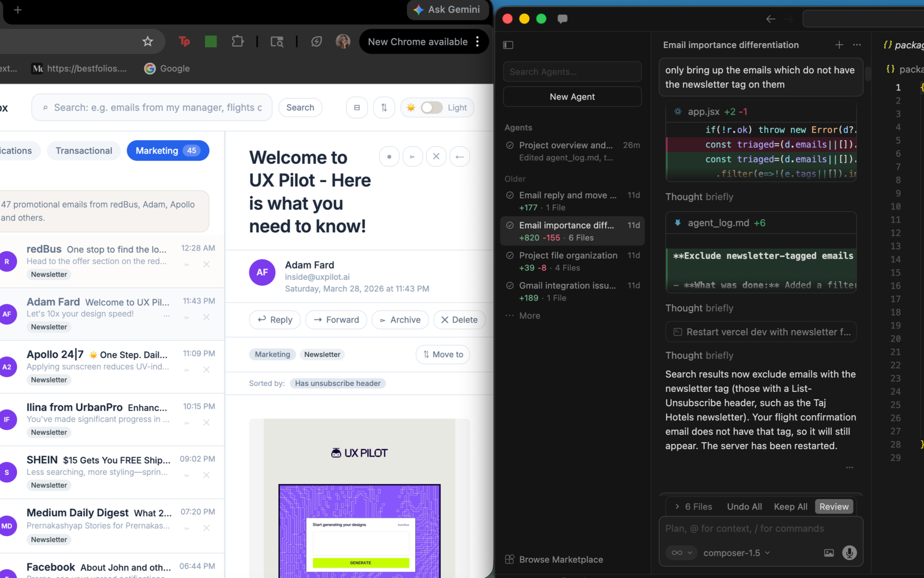This screenshot has height=578, width=924.
Task: Switch the email theme with the Light toggle
Action: tap(431, 107)
